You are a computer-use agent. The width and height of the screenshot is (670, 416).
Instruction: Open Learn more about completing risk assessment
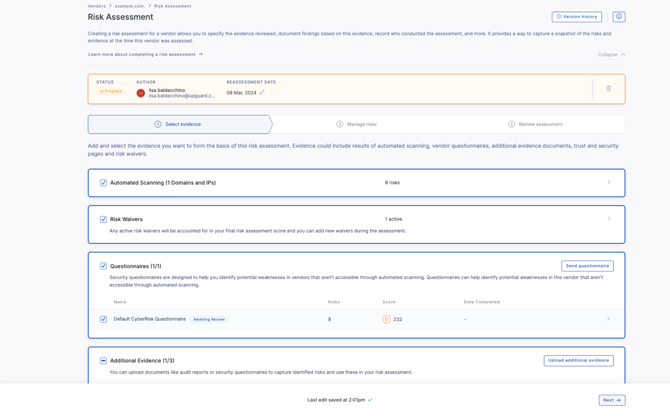tap(145, 55)
